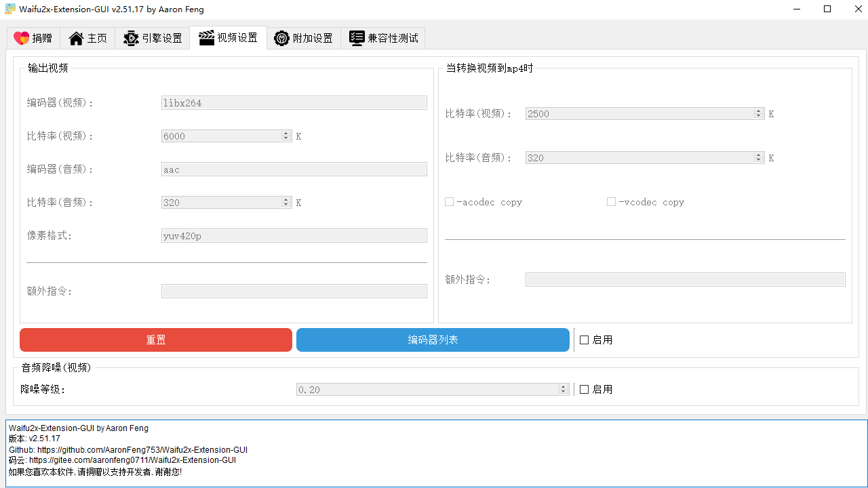
Task: Enable the -acodec copy checkbox
Action: tap(449, 201)
